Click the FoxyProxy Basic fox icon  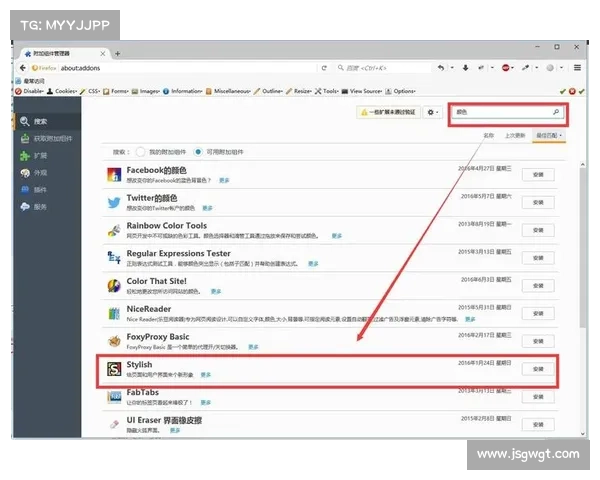(114, 341)
